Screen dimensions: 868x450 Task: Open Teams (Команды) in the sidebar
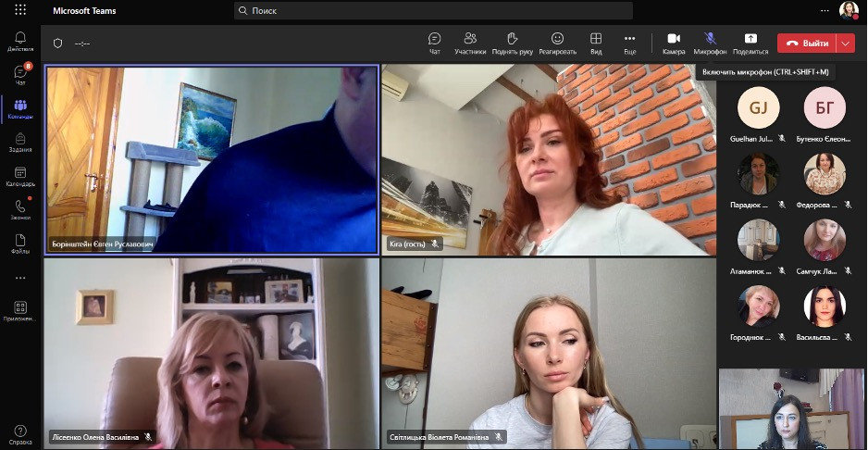tap(20, 109)
